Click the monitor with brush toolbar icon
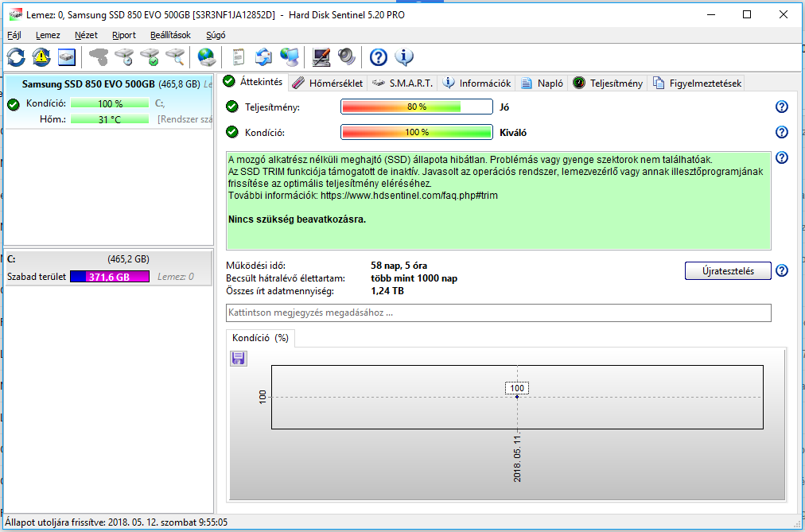This screenshot has height=532, width=805. (321, 57)
